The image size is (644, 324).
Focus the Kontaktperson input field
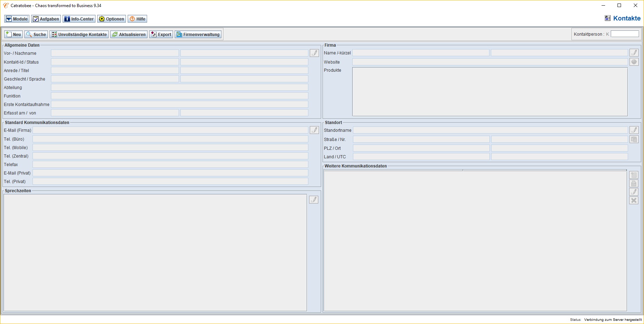625,34
